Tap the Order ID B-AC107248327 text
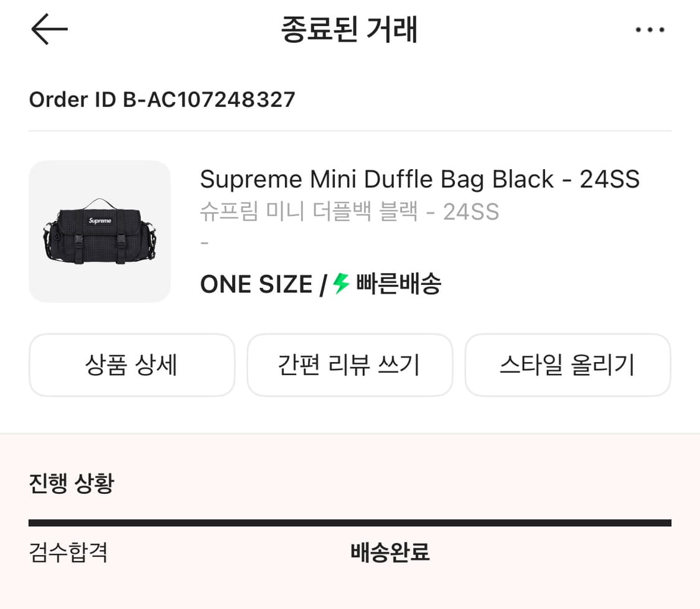This screenshot has width=700, height=609. (162, 100)
